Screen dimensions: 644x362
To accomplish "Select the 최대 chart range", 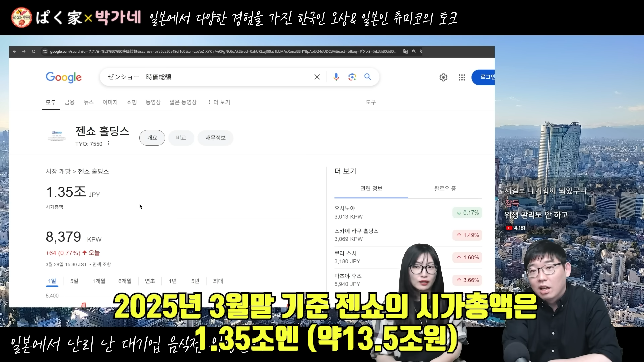I will click(x=218, y=281).
